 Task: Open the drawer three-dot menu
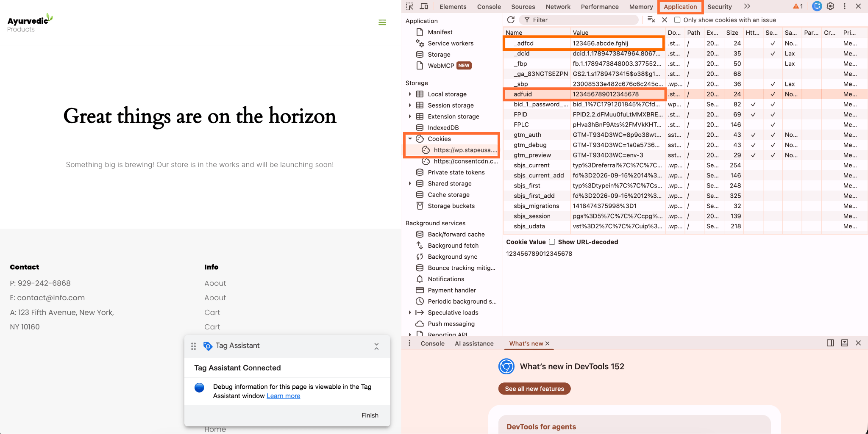[409, 343]
